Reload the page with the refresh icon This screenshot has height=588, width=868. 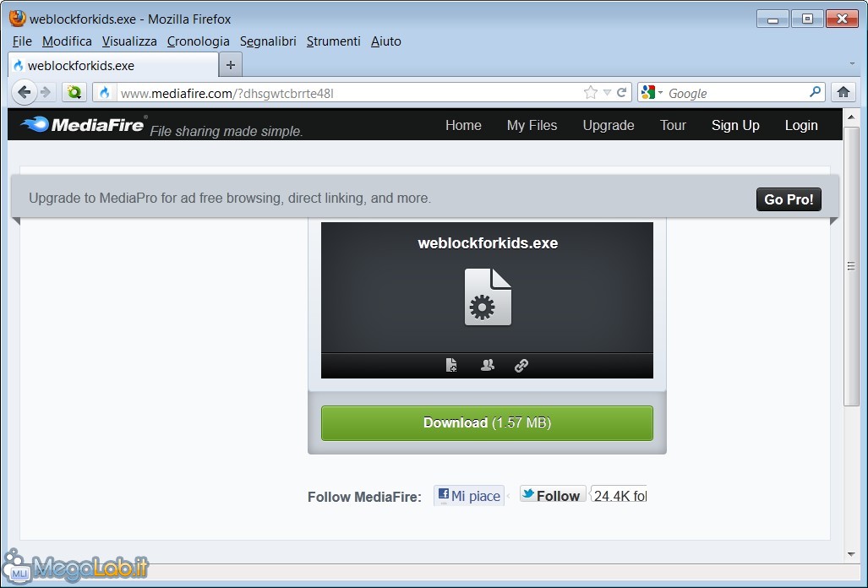coord(622,92)
